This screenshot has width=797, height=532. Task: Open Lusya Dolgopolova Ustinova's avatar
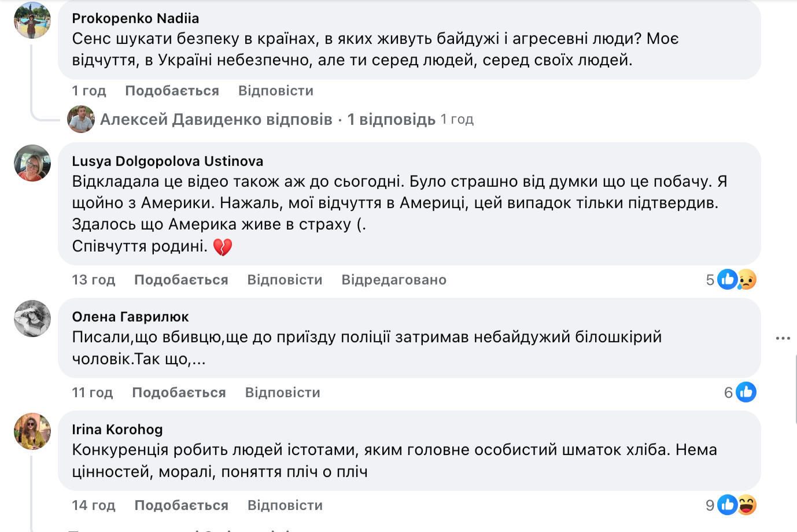(32, 163)
